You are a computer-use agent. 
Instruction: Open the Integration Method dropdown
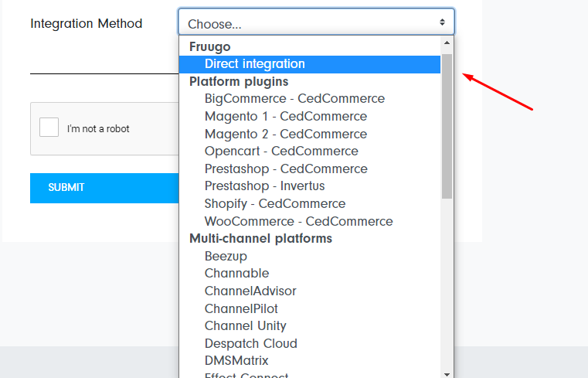316,22
